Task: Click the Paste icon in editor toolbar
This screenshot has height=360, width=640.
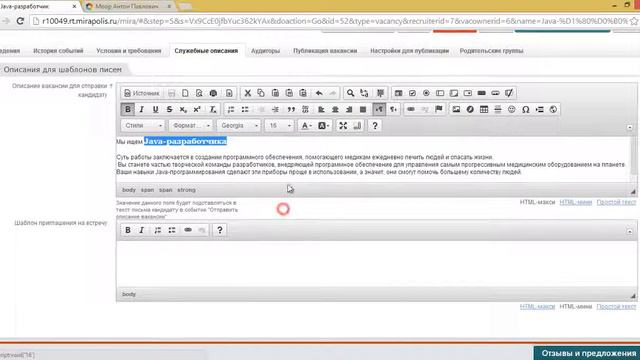Action: click(x=275, y=93)
